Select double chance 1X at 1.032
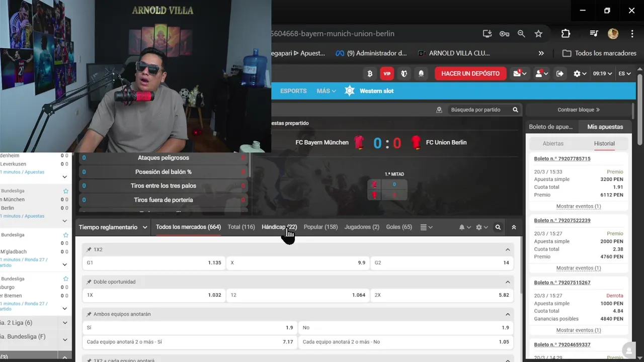The height and width of the screenshot is (362, 644). (153, 295)
